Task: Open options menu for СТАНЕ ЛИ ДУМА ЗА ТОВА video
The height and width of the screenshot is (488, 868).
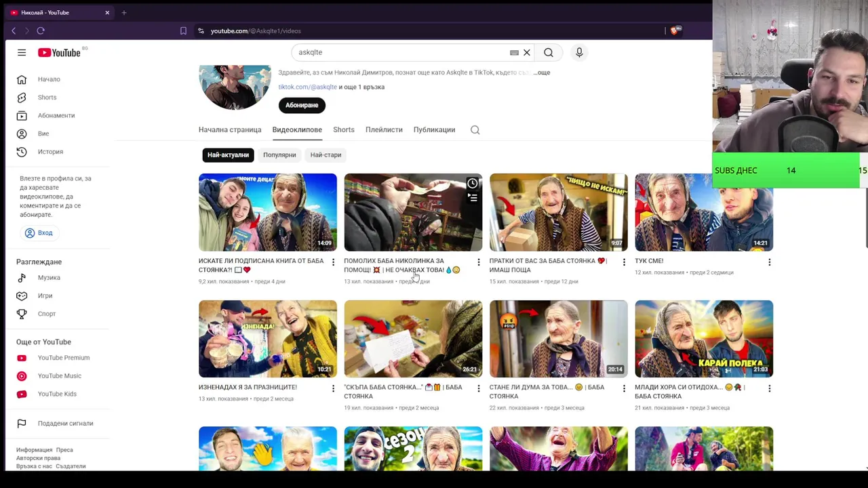Action: pos(624,388)
